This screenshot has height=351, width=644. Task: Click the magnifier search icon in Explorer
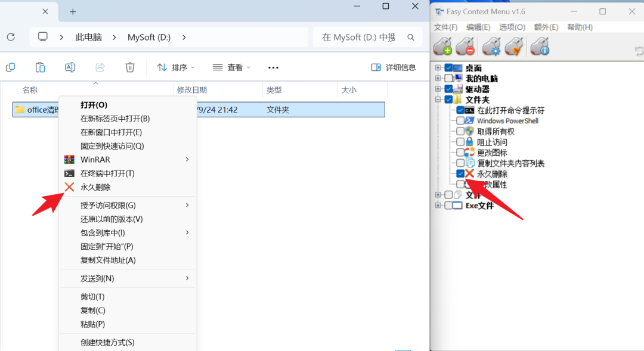point(411,38)
